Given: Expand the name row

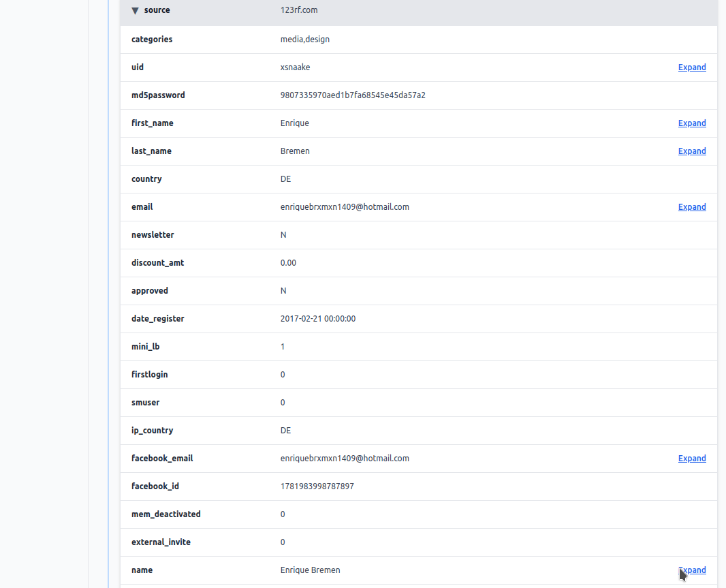Looking at the screenshot, I should pos(692,570).
